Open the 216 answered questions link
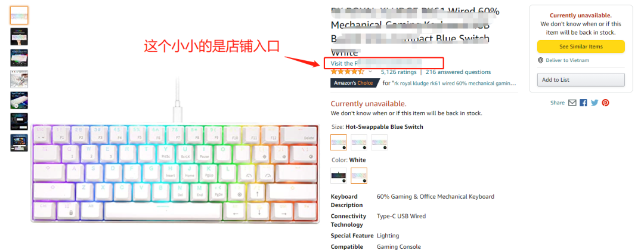Screen dimensions: 644x250 point(458,72)
